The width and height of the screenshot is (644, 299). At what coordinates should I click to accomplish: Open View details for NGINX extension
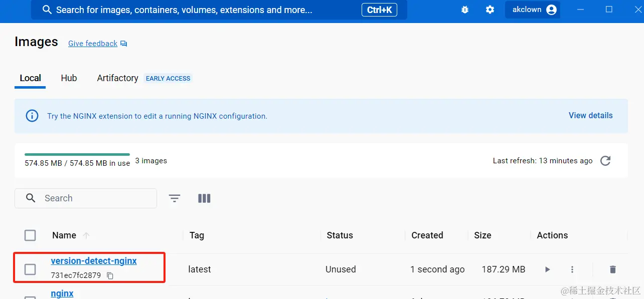pyautogui.click(x=590, y=115)
